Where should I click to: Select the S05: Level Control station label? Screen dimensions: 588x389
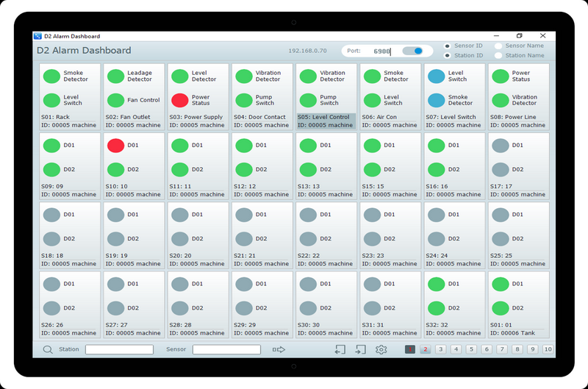pos(323,117)
